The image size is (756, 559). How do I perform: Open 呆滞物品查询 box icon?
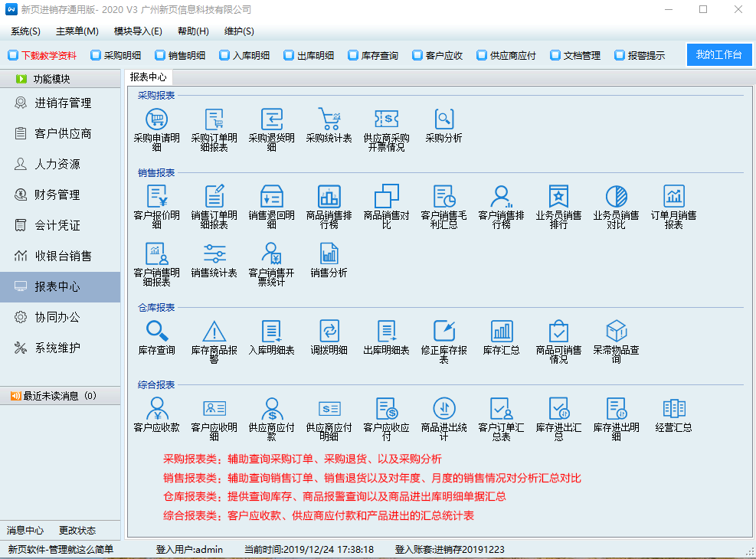pyautogui.click(x=616, y=331)
